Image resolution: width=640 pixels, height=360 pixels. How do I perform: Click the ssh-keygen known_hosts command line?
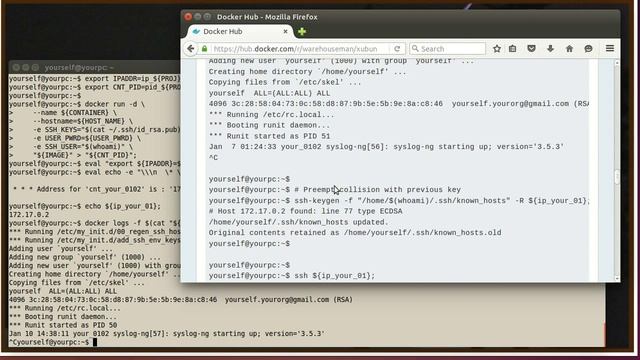398,201
